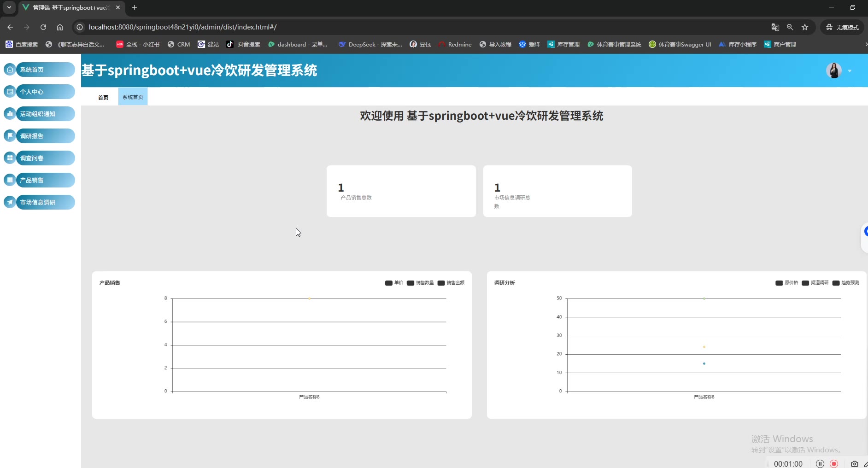Open the 调研报告 sidebar menu button
Screen dimensions: 868x468
pos(45,136)
